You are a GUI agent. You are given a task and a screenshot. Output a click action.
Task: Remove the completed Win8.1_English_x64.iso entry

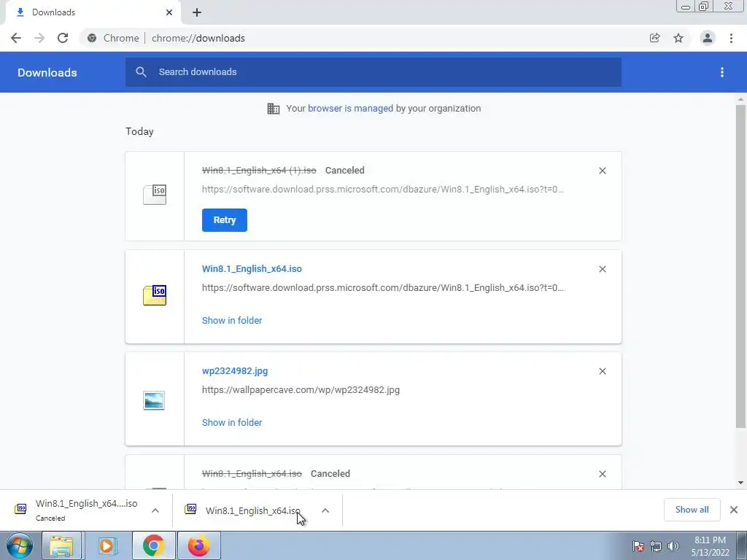(602, 269)
